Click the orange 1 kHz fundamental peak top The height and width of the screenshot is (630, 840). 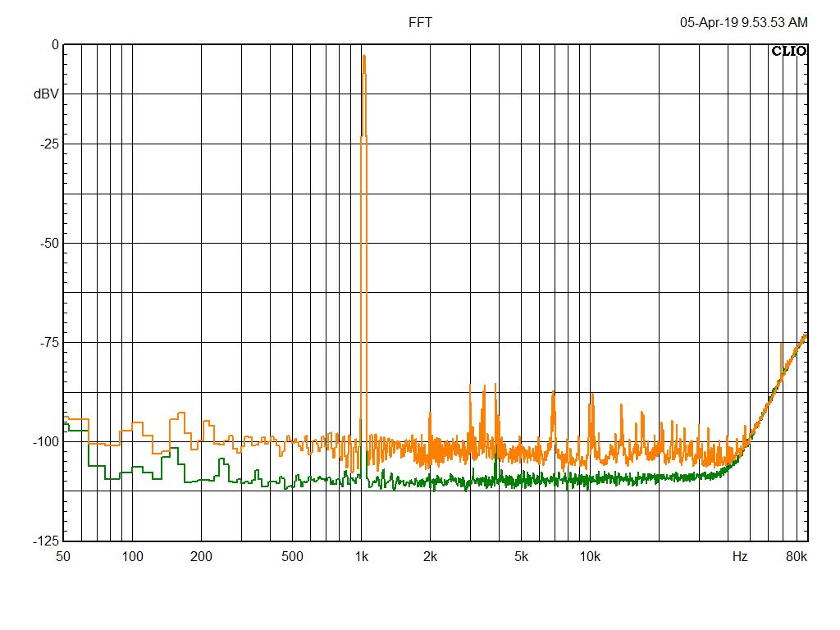tap(364, 57)
